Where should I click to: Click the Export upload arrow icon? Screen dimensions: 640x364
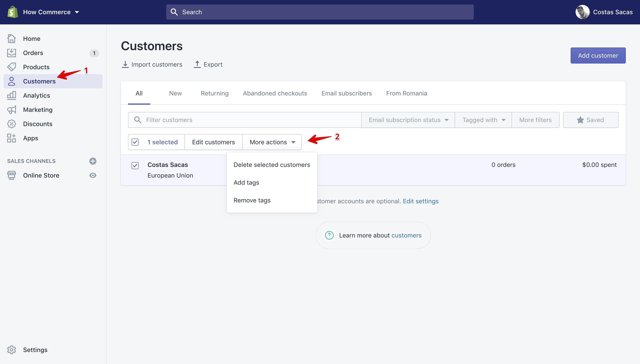(197, 65)
